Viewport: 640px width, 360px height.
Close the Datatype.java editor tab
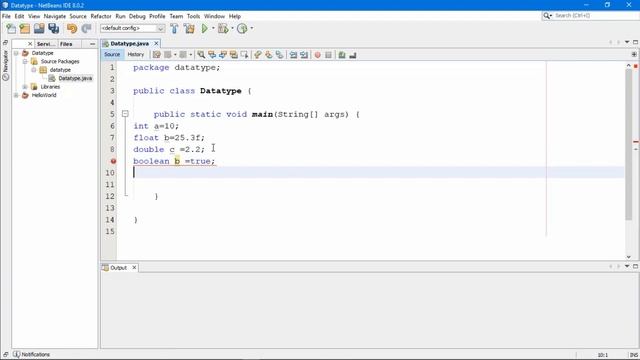click(156, 43)
